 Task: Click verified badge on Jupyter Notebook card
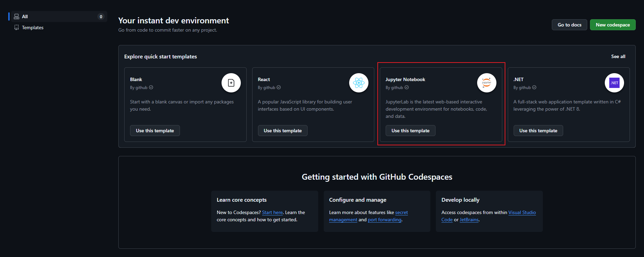click(407, 87)
